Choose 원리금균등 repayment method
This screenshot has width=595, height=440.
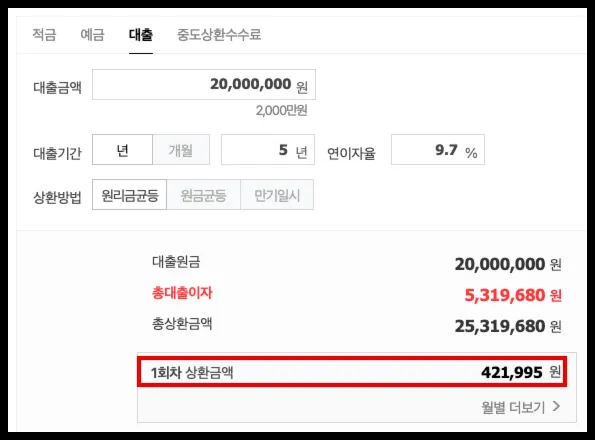129,195
